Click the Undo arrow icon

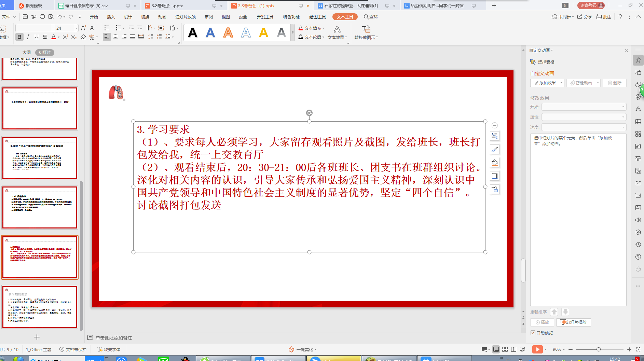click(59, 17)
